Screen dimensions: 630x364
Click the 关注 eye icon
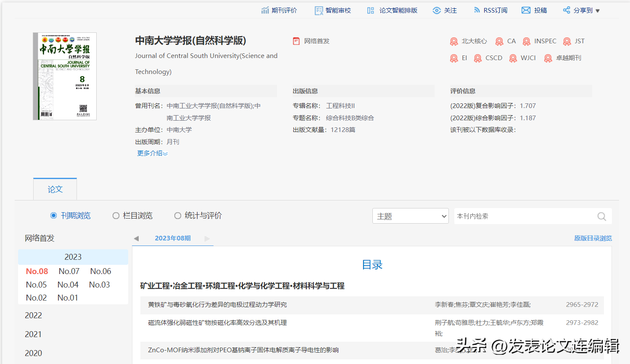pos(437,11)
